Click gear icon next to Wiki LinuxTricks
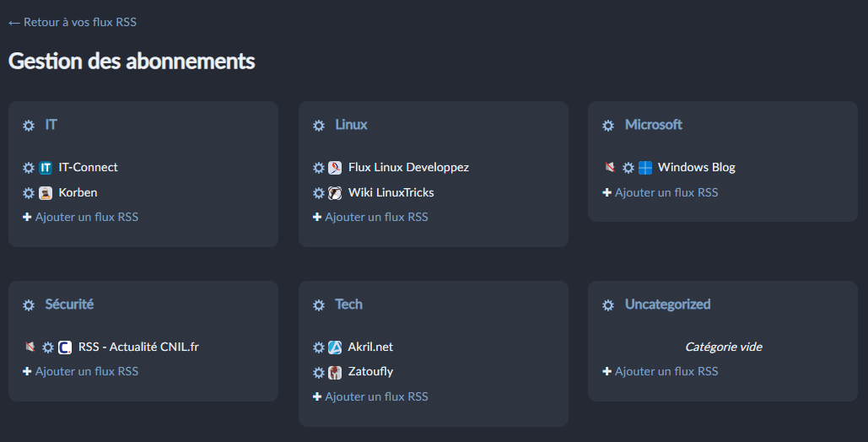Viewport: 868px width, 442px height. click(319, 193)
